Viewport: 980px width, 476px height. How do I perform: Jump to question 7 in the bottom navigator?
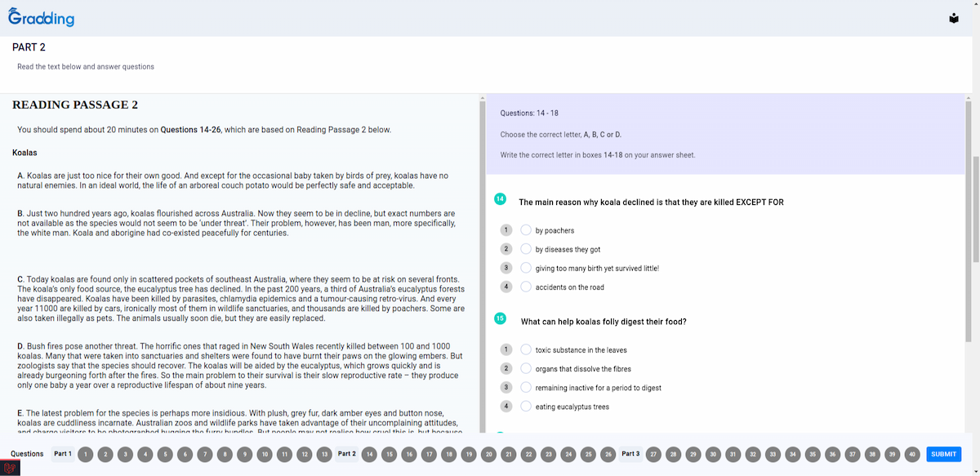[205, 454]
